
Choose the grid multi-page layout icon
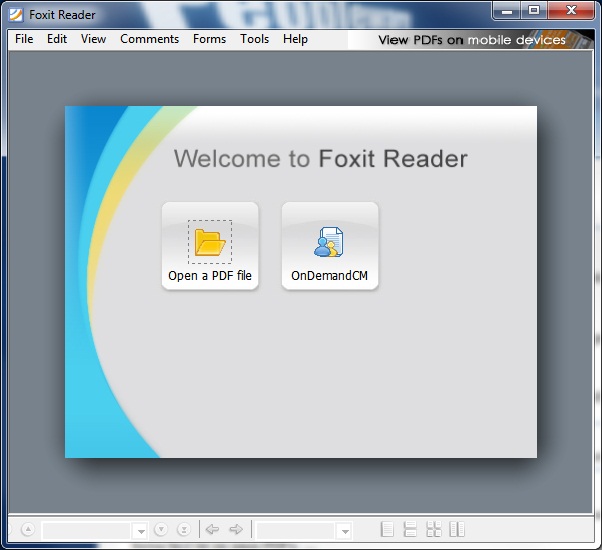[x=434, y=529]
